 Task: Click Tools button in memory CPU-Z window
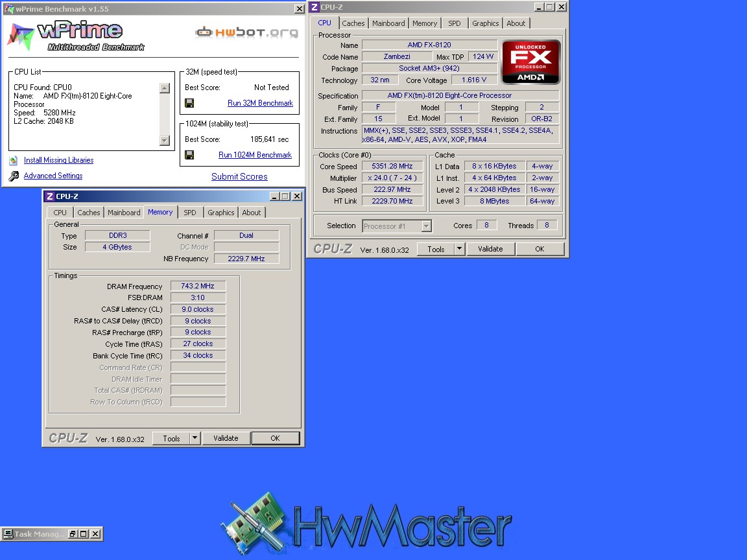[x=171, y=438]
